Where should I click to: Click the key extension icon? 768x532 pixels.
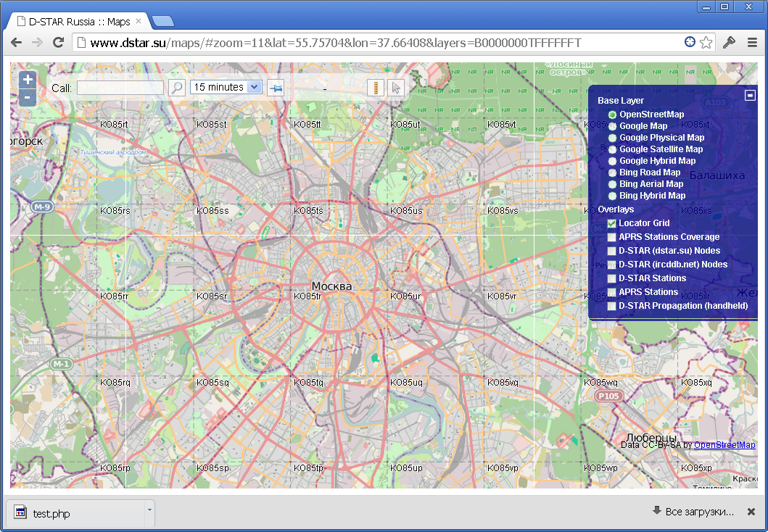pyautogui.click(x=729, y=43)
